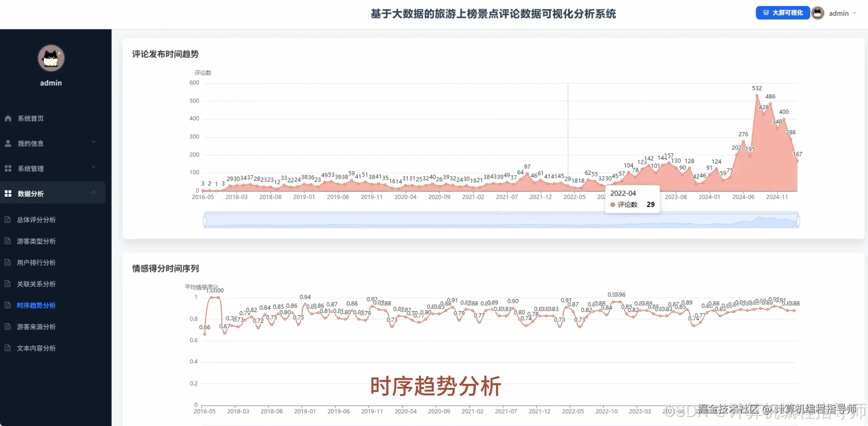868x426 pixels.
Task: Click the 2016-05 x-axis label in top chart
Action: click(x=203, y=197)
